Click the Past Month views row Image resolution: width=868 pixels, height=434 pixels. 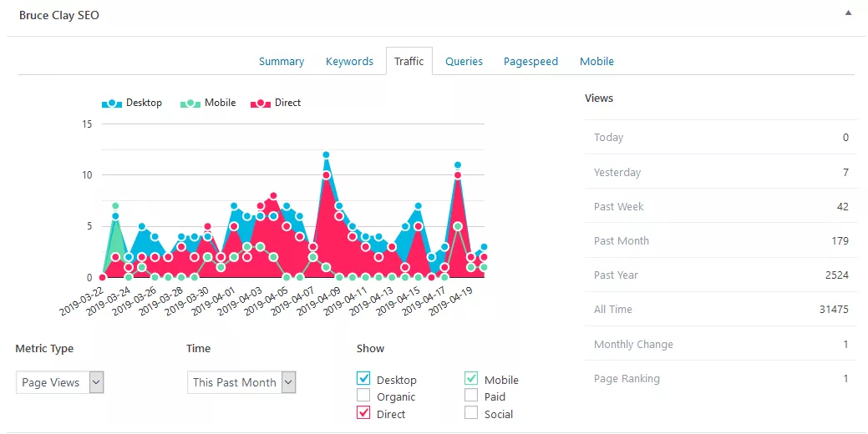tap(721, 241)
